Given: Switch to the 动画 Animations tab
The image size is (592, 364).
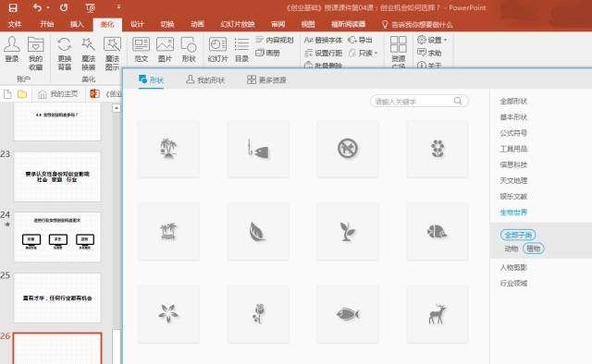Looking at the screenshot, I should (x=197, y=24).
